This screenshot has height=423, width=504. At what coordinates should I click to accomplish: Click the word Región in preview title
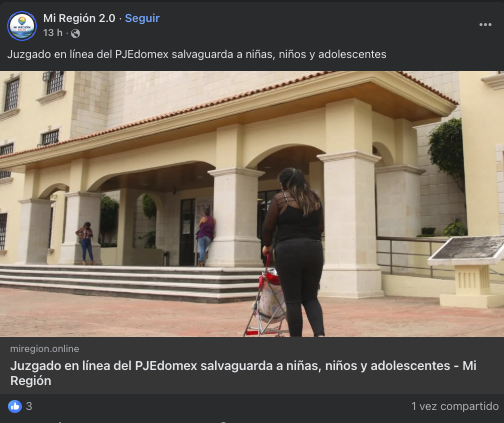pos(31,381)
